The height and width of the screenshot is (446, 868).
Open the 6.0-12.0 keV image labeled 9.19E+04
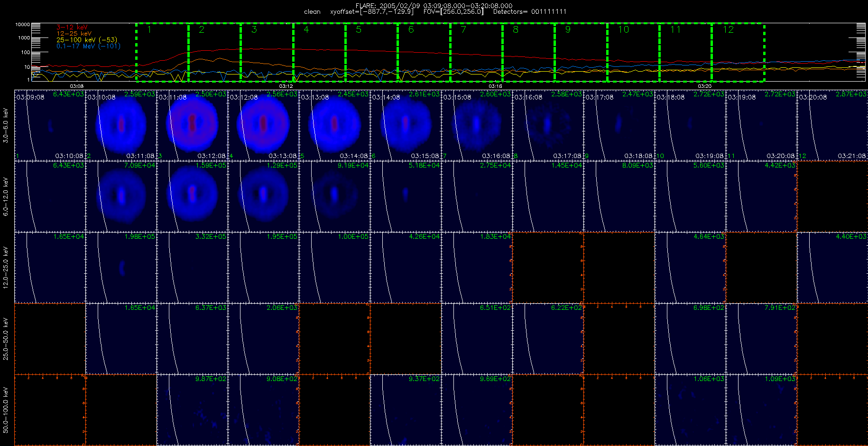[x=334, y=196]
